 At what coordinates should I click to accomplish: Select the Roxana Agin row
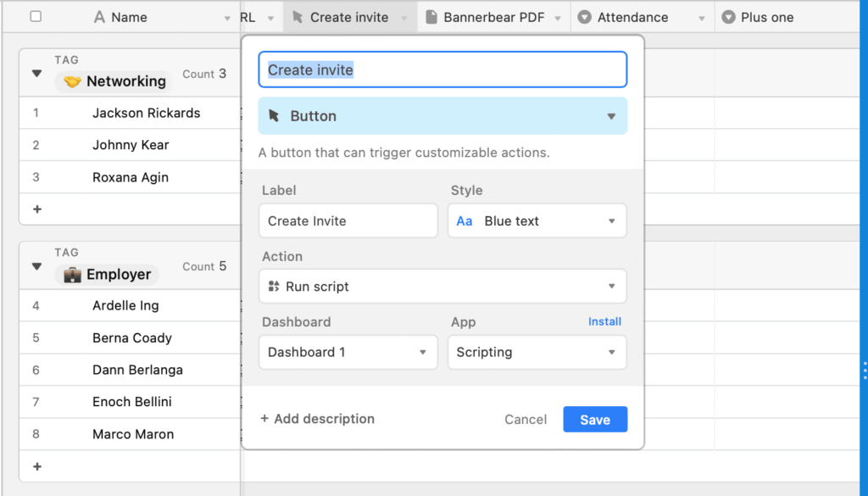point(130,177)
